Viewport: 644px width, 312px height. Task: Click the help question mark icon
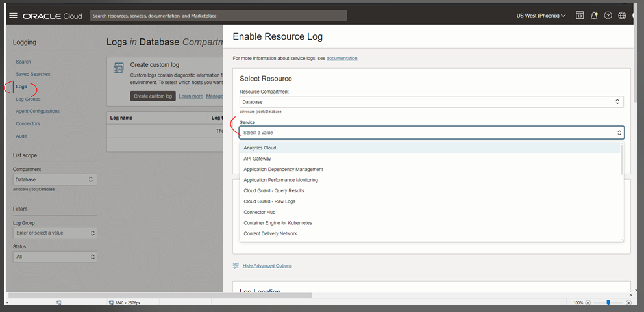coord(608,16)
